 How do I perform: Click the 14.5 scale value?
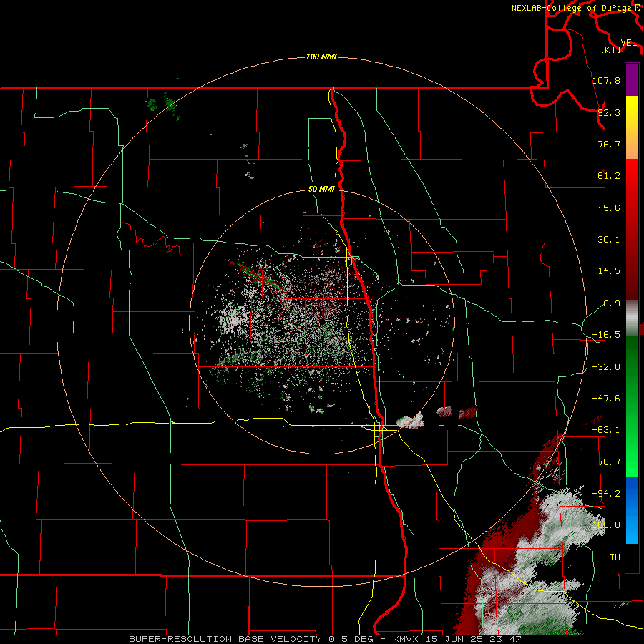point(609,271)
